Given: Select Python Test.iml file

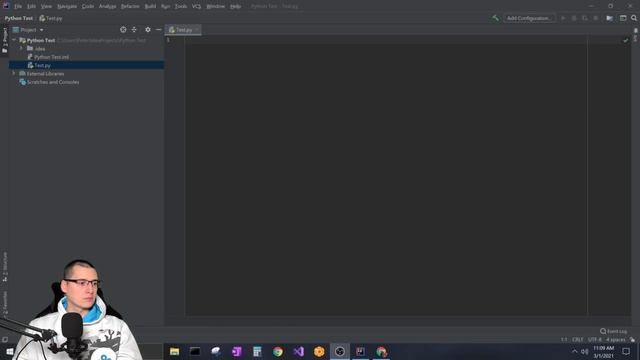Looking at the screenshot, I should 51,57.
